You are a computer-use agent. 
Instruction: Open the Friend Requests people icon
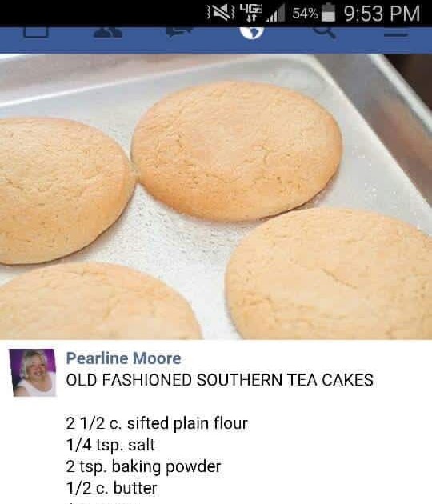(x=108, y=32)
